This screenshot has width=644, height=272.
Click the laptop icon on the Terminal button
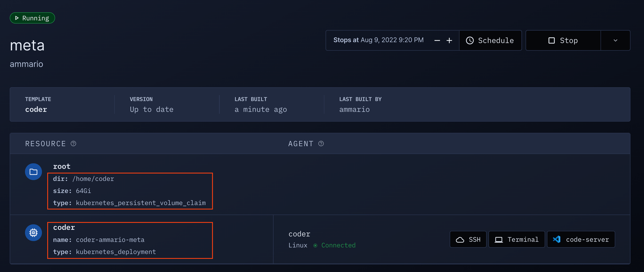click(x=499, y=240)
